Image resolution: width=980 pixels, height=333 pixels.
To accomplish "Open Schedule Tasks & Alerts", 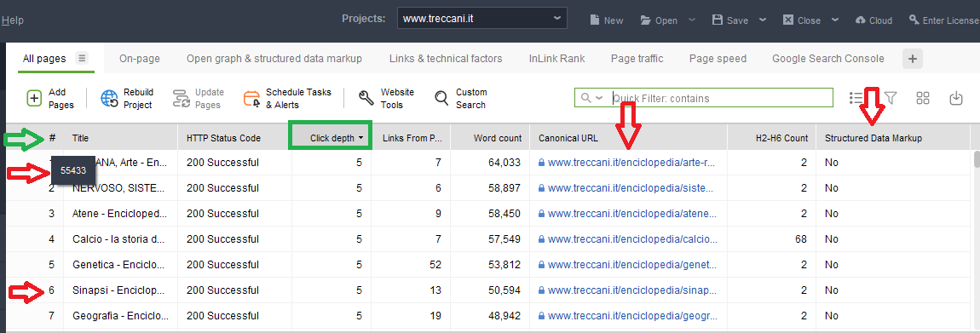I will pos(287,98).
